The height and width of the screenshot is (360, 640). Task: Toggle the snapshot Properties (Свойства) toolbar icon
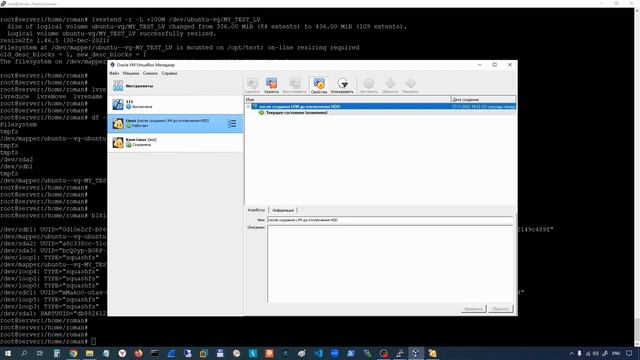pyautogui.click(x=319, y=86)
